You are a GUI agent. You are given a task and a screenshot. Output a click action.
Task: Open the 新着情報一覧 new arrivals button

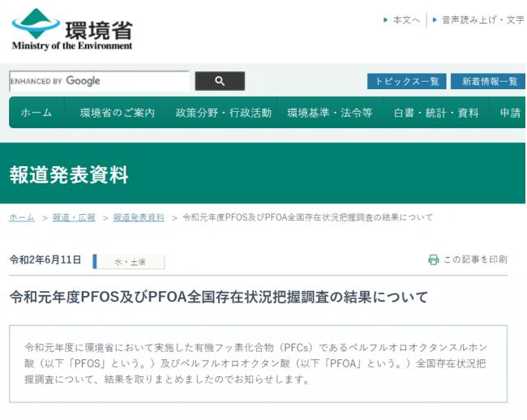489,81
